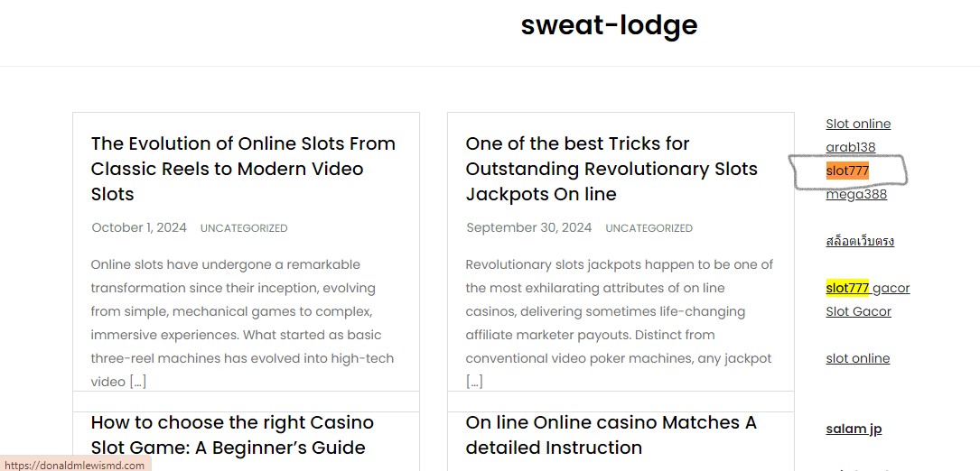Screen dimensions: 980x471
Task: Open the Revolutionary Slots Jackpots post title
Action: 611,169
